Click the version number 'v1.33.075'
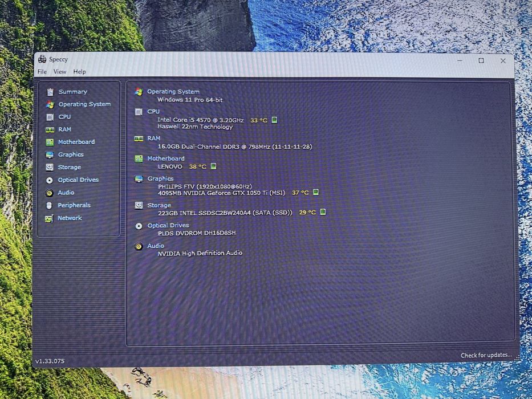This screenshot has height=399, width=532. click(x=50, y=361)
